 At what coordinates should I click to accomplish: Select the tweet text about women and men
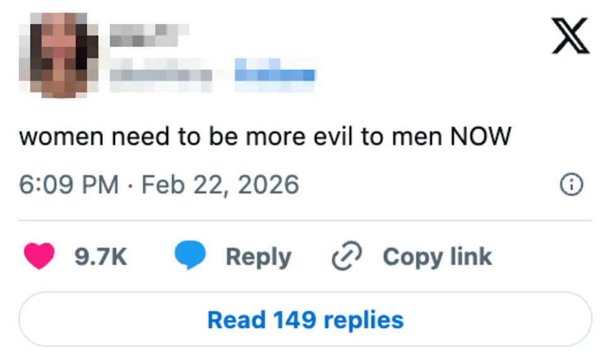tap(266, 135)
